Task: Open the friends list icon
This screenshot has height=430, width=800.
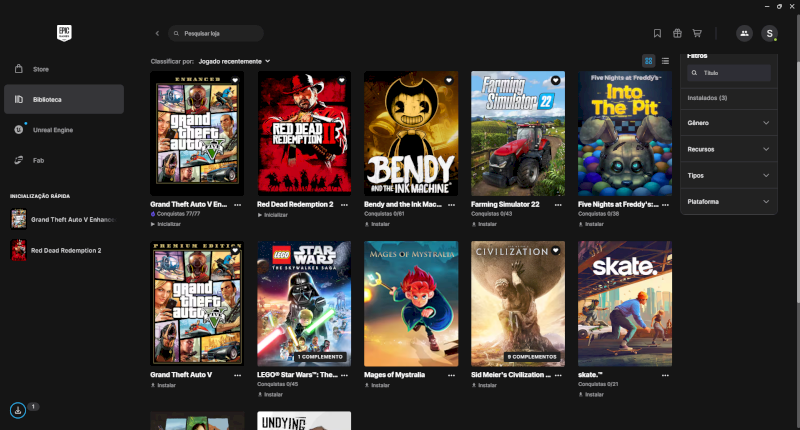Action: [744, 33]
